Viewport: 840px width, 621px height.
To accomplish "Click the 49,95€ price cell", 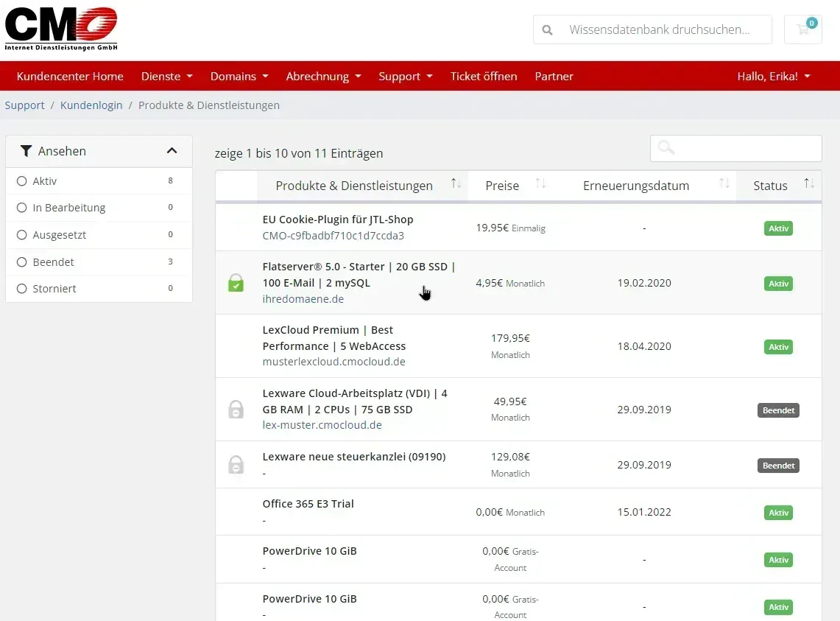I will 510,409.
